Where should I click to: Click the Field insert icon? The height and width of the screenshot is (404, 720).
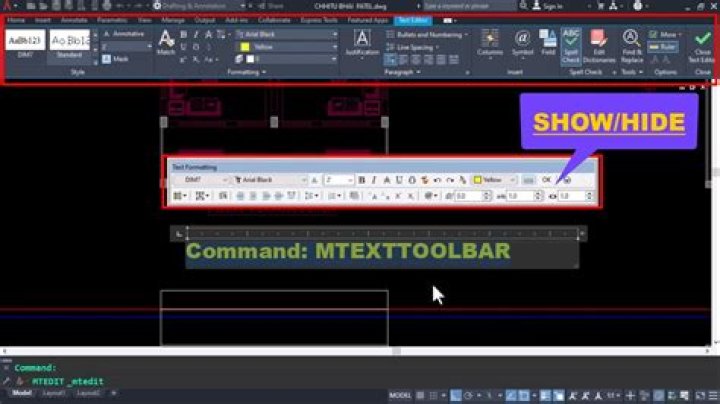[x=548, y=43]
